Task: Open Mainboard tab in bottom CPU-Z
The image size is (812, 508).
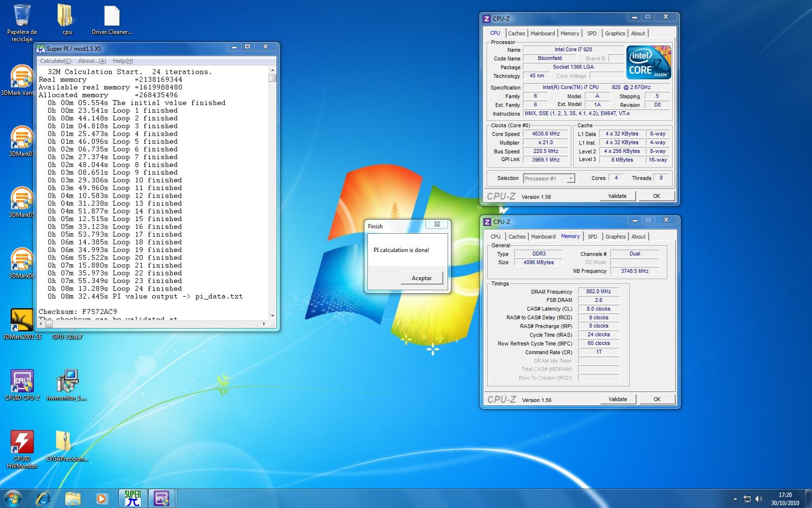Action: click(543, 237)
